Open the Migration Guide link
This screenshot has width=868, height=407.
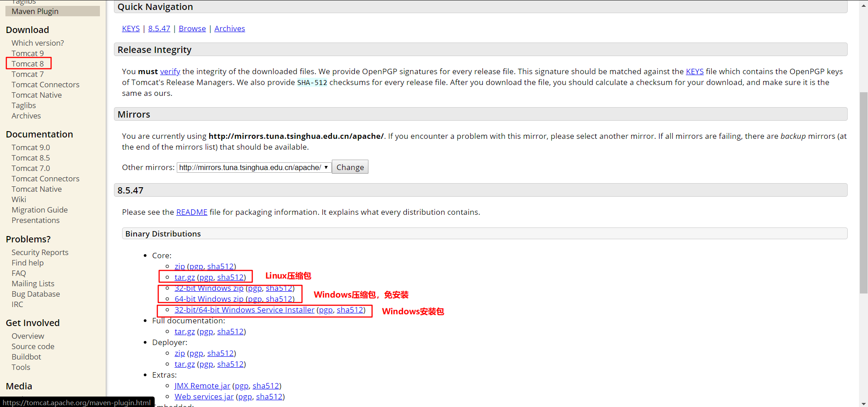[x=40, y=210]
